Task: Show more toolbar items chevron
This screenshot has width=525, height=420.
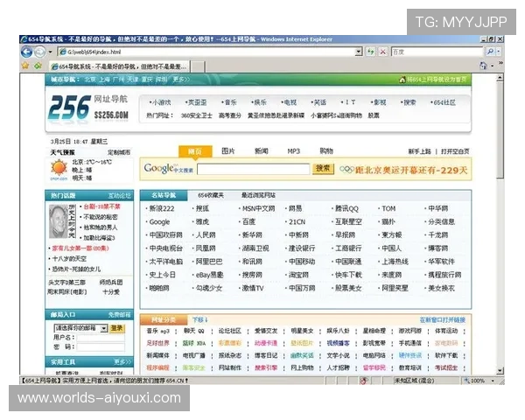Action: [500, 63]
